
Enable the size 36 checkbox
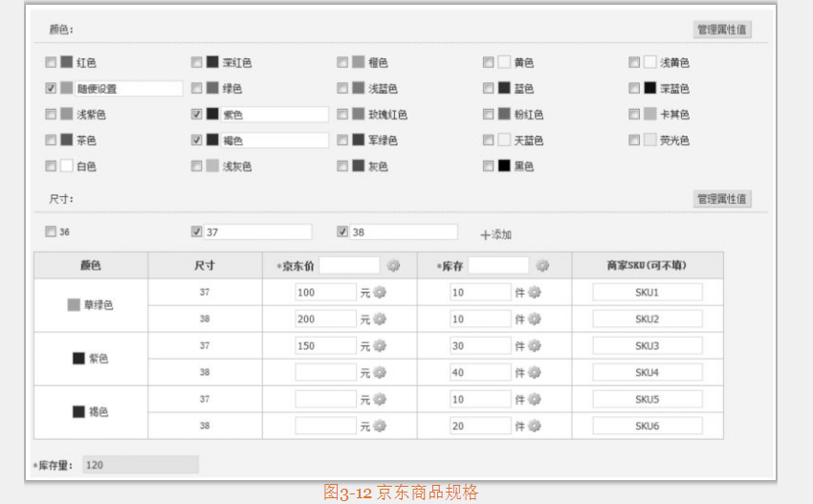tap(51, 231)
